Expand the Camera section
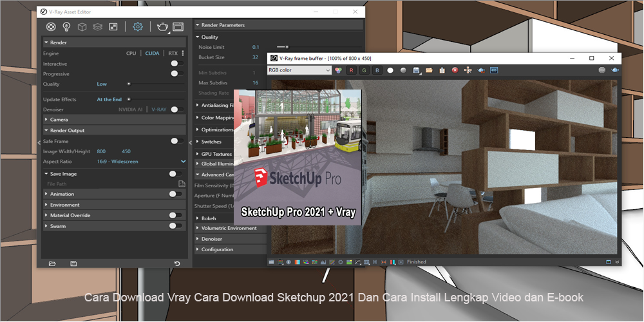The height and width of the screenshot is (322, 644). click(x=114, y=120)
